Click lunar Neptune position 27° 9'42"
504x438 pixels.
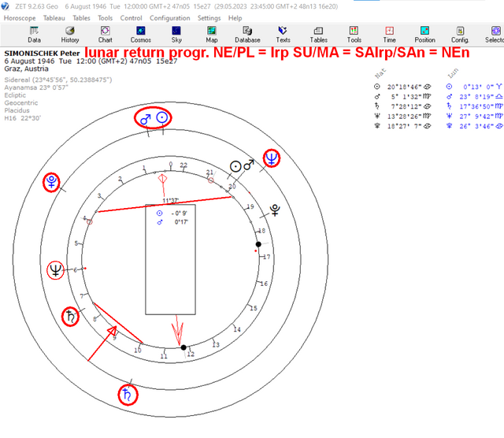(x=476, y=116)
